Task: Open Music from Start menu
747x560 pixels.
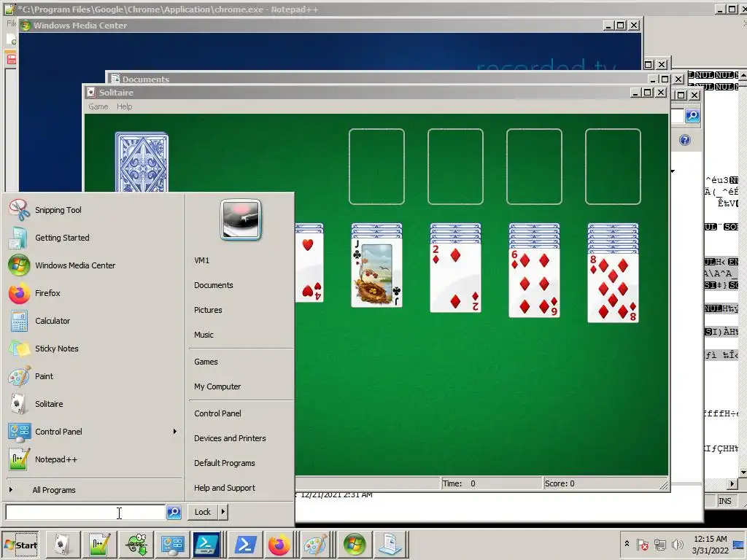Action: click(204, 335)
